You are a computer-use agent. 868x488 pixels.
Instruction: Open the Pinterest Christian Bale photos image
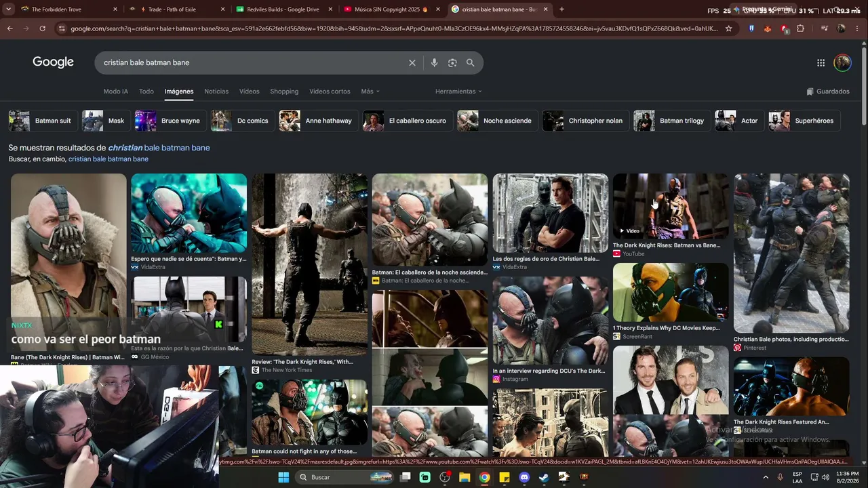(x=791, y=253)
